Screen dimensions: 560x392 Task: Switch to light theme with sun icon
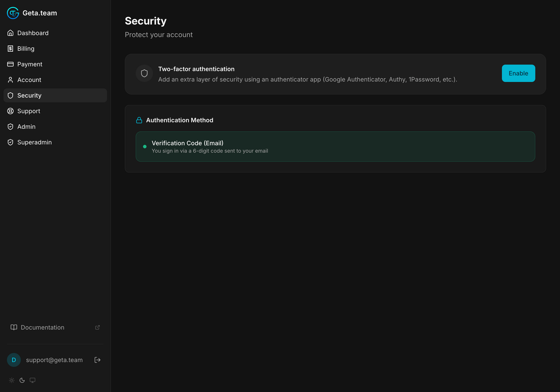click(12, 380)
